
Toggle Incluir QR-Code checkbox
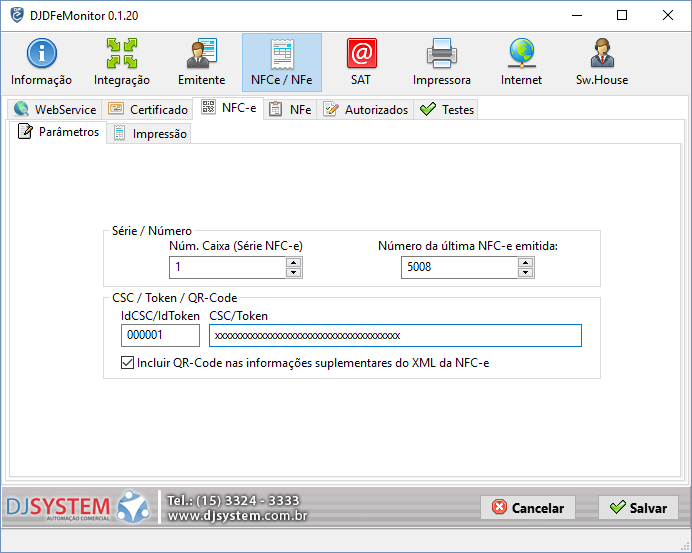pyautogui.click(x=127, y=363)
